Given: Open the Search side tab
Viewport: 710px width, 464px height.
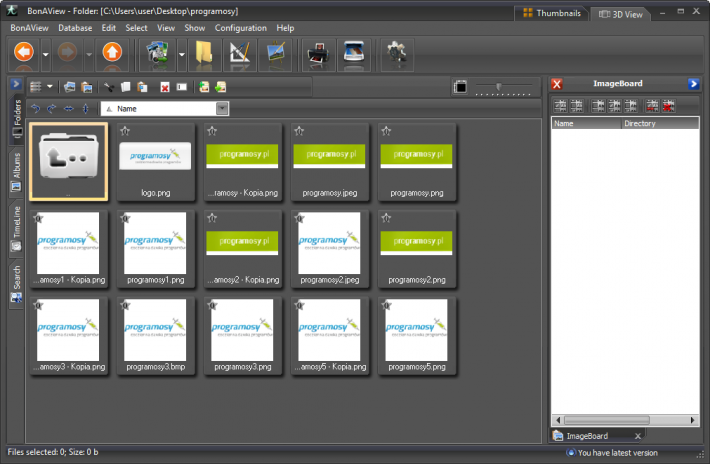Looking at the screenshot, I should click(17, 284).
